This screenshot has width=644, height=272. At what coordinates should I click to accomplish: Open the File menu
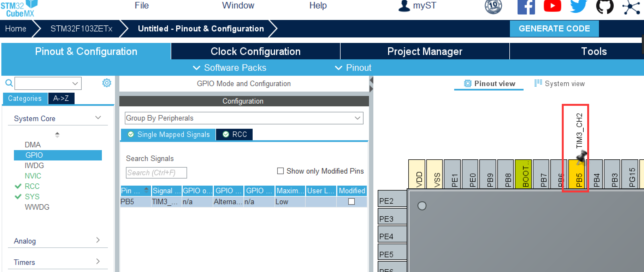click(142, 5)
